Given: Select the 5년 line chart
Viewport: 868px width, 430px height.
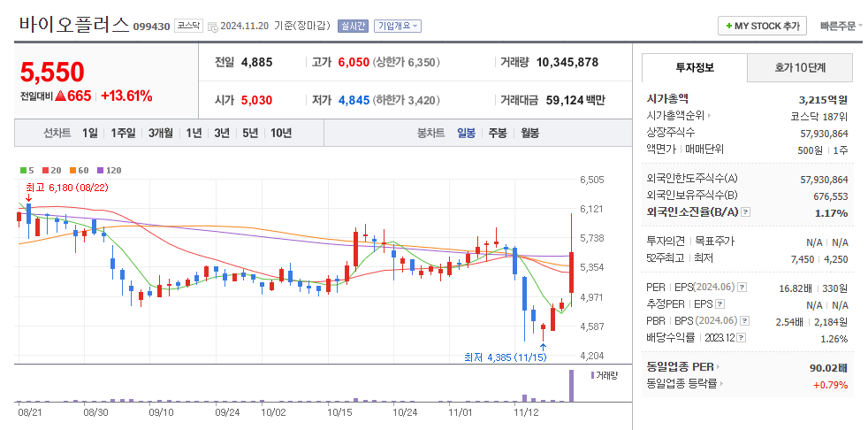Looking at the screenshot, I should coord(249,133).
